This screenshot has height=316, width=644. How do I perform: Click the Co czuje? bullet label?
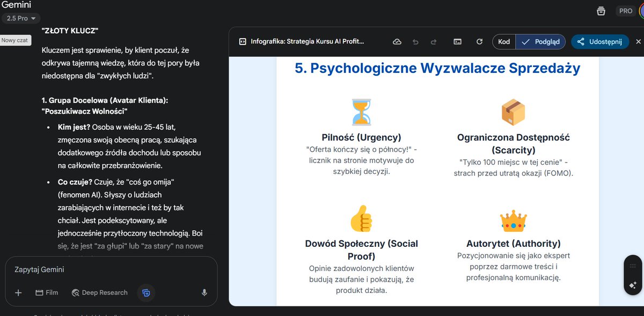74,182
